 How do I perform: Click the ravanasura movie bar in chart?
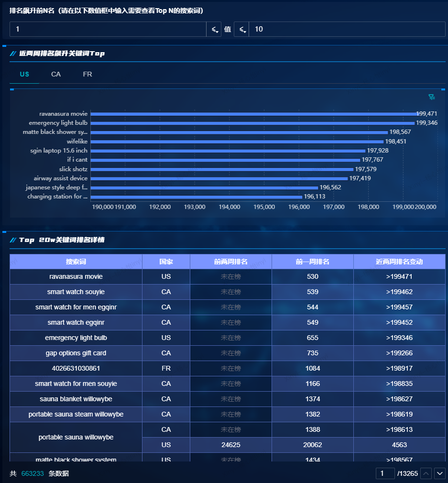tap(253, 114)
